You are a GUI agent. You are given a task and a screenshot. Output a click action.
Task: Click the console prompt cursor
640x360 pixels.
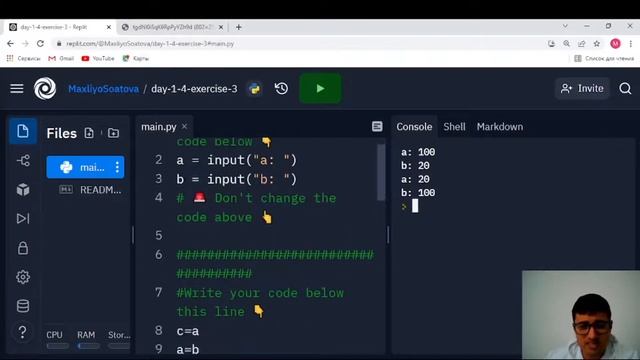click(415, 206)
